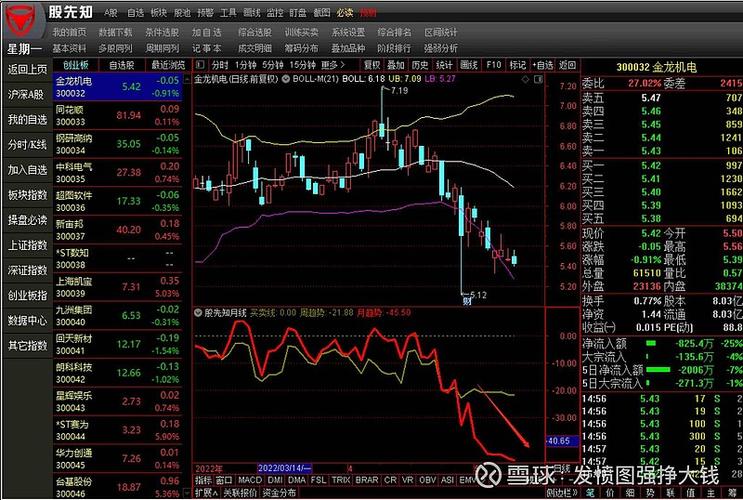Click the 标记 toolbar button
Image resolution: width=743 pixels, height=500 pixels.
(x=517, y=65)
